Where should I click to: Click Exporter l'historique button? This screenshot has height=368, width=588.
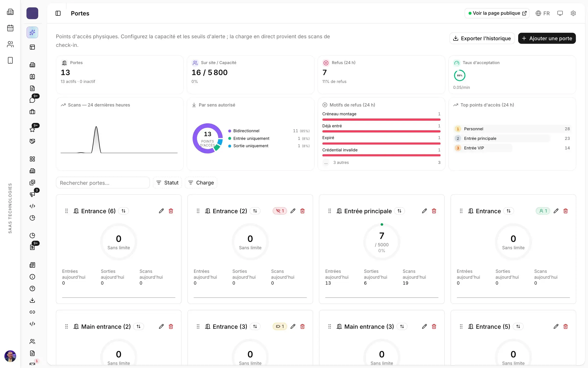click(x=482, y=39)
